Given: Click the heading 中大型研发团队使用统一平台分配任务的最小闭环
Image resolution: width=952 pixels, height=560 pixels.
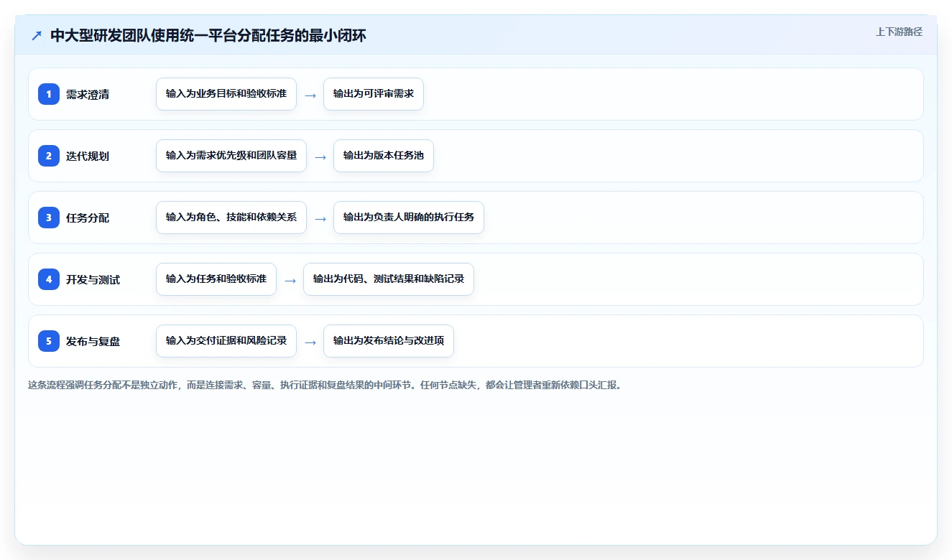Looking at the screenshot, I should (x=208, y=35).
